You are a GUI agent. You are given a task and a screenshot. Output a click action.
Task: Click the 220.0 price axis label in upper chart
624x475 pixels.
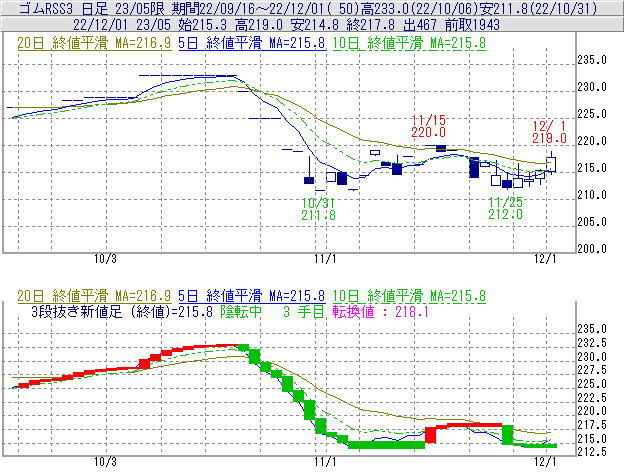pos(592,141)
